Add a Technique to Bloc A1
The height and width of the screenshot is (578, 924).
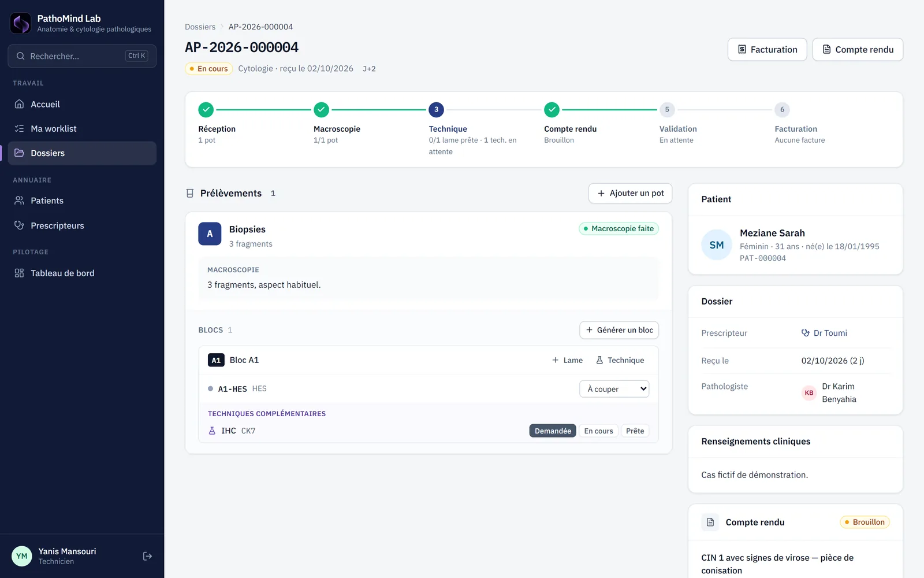point(620,360)
